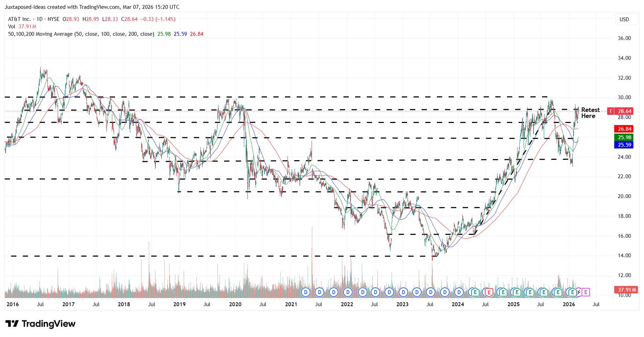Click the leftmost dividend D marker

click(x=306, y=292)
